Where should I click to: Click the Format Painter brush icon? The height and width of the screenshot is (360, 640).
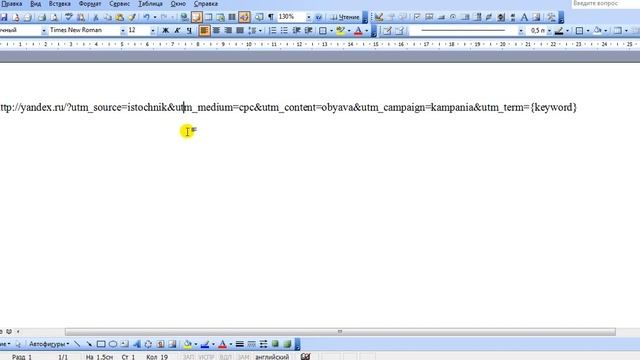tap(132, 17)
